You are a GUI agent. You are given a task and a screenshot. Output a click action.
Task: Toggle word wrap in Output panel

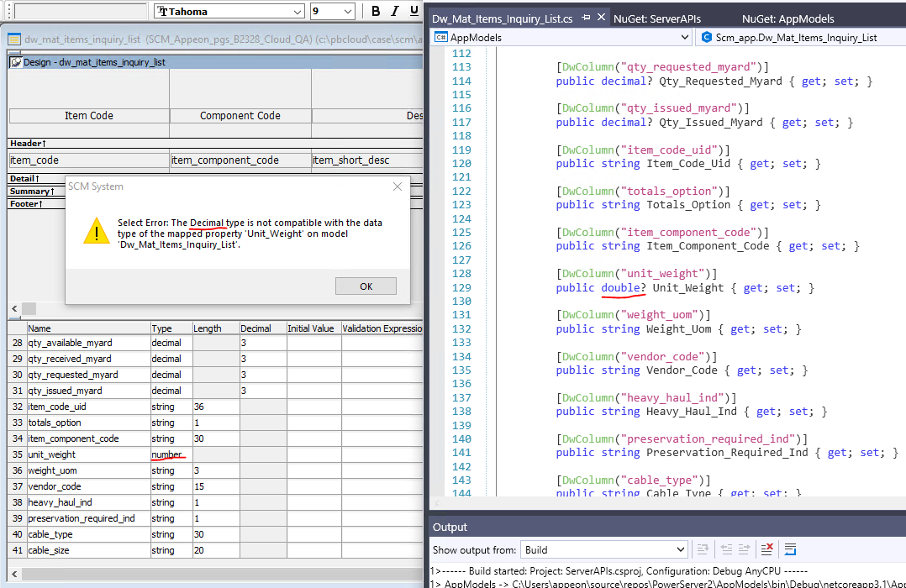pos(790,550)
